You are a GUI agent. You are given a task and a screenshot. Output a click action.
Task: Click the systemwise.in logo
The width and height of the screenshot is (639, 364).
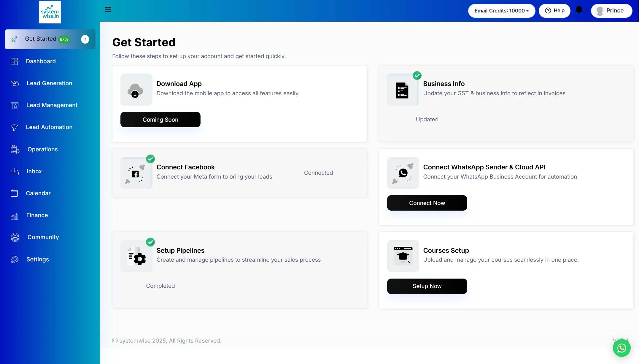coord(50,12)
